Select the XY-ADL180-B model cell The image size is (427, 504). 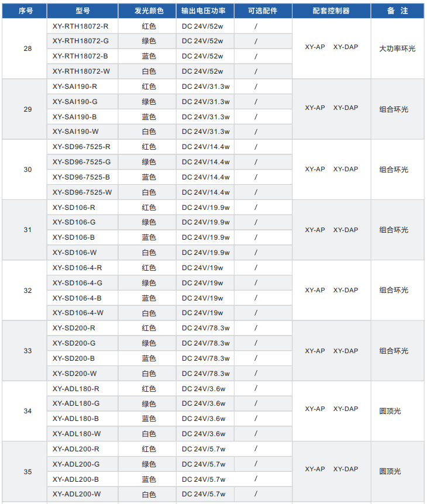(75, 419)
